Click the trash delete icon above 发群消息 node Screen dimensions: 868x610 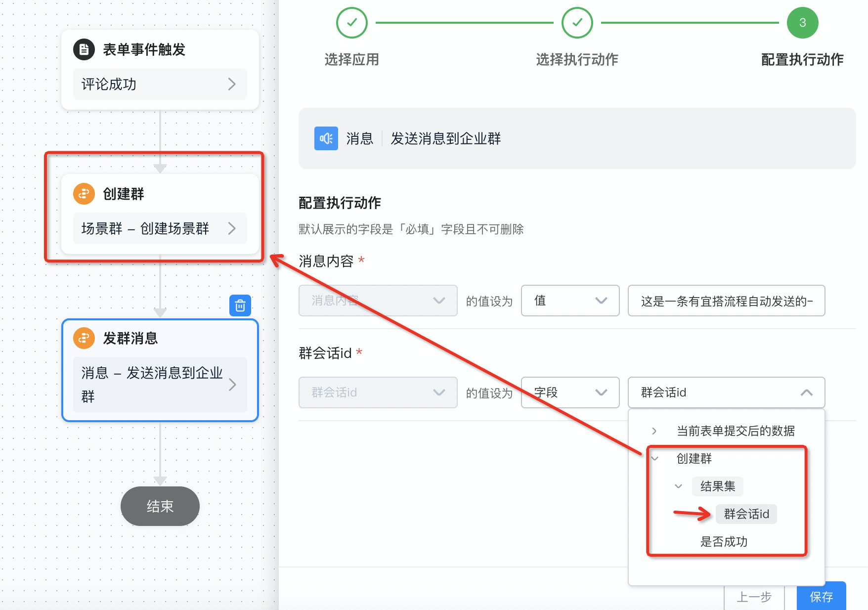[240, 306]
